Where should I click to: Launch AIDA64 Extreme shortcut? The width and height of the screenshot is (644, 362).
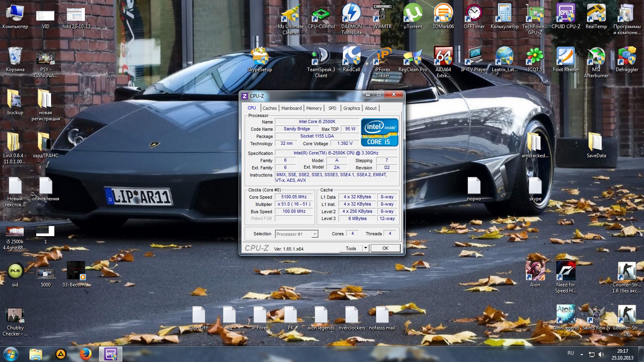tap(443, 62)
